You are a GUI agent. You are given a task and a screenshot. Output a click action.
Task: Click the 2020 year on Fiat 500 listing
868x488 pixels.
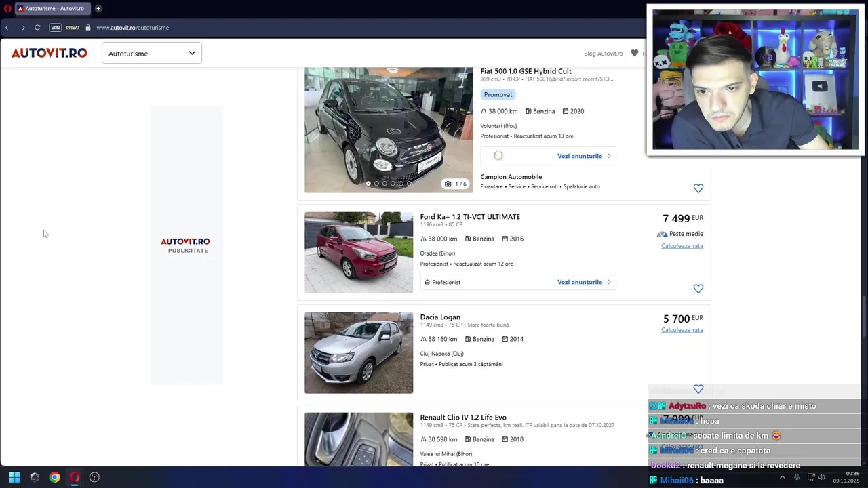573,111
